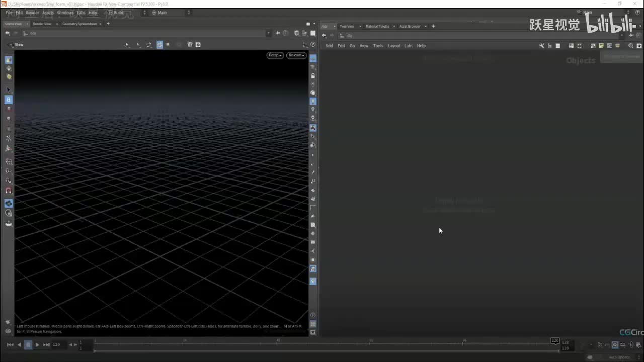Switch to the Tree View tab
This screenshot has height=362, width=644.
[347, 26]
